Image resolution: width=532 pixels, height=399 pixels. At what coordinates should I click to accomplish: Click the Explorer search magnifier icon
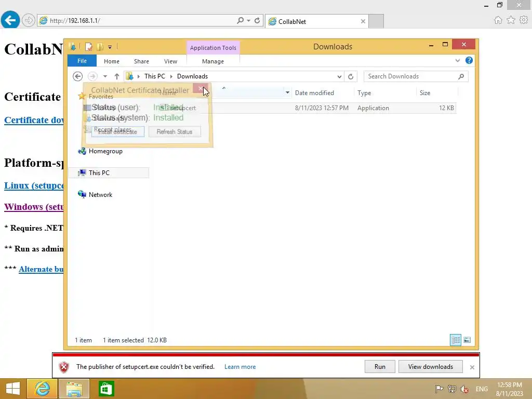point(461,76)
